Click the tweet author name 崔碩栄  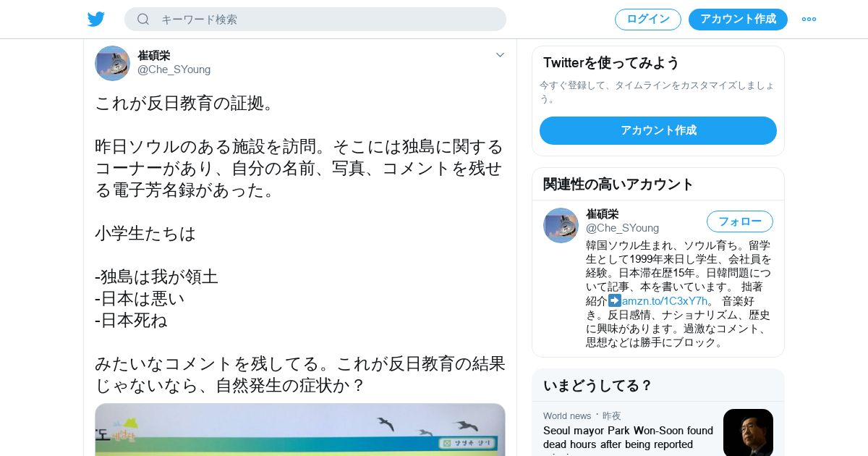click(x=154, y=56)
